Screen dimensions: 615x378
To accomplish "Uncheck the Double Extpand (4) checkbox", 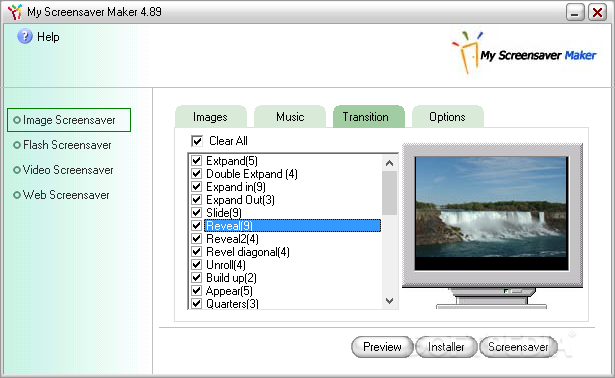I will pyautogui.click(x=197, y=173).
